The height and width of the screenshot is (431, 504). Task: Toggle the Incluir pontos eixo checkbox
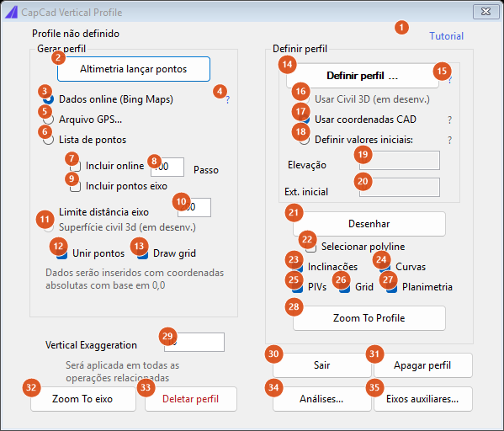tap(75, 187)
